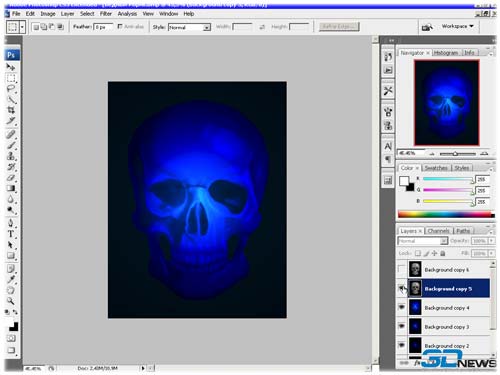Toggle Quick Mask mode in toolbox
Image resolution: width=500 pixels, height=375 pixels.
(x=11, y=338)
